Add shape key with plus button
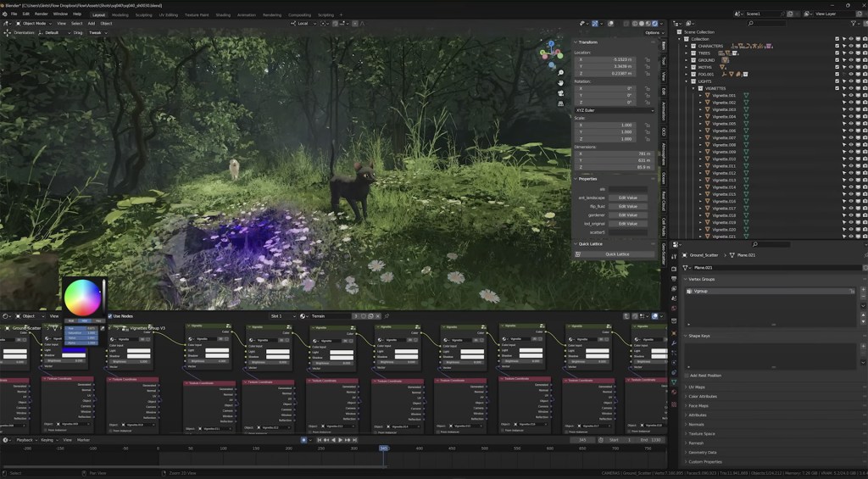This screenshot has width=868, height=479. 863,346
